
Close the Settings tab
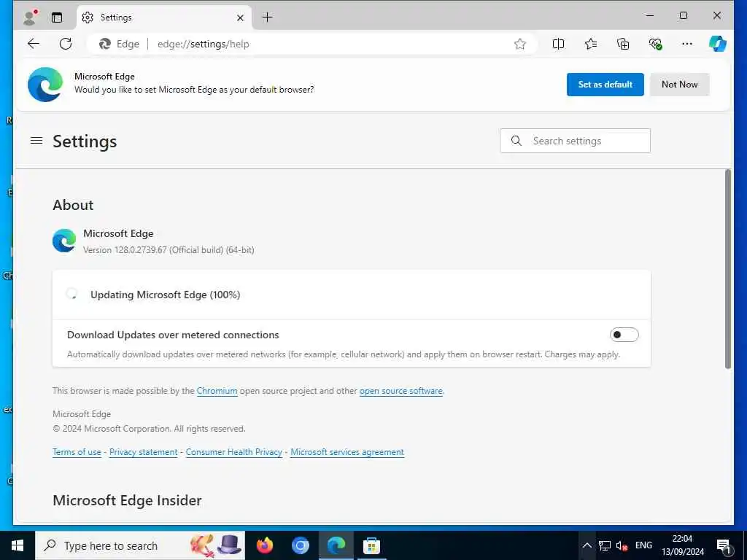[x=240, y=17]
